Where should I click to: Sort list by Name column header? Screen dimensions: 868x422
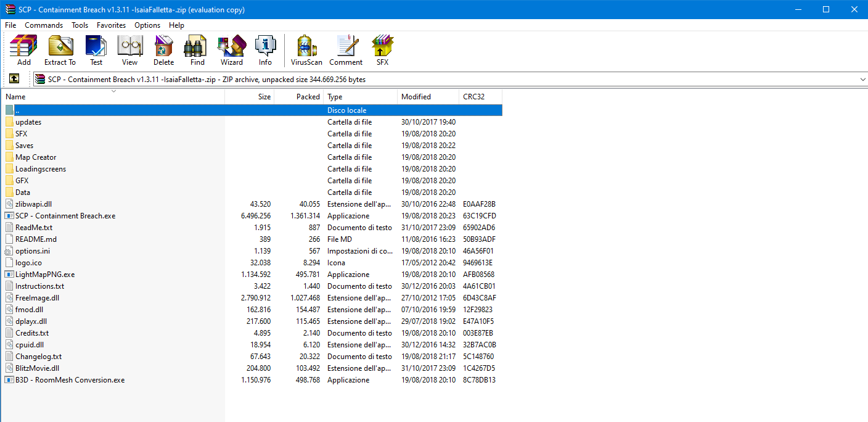[113, 97]
